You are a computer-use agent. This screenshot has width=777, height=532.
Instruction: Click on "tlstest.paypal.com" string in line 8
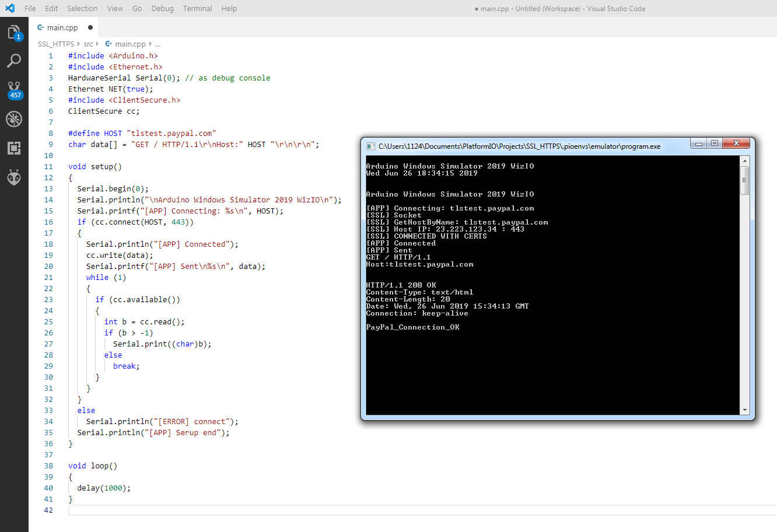pyautogui.click(x=171, y=133)
